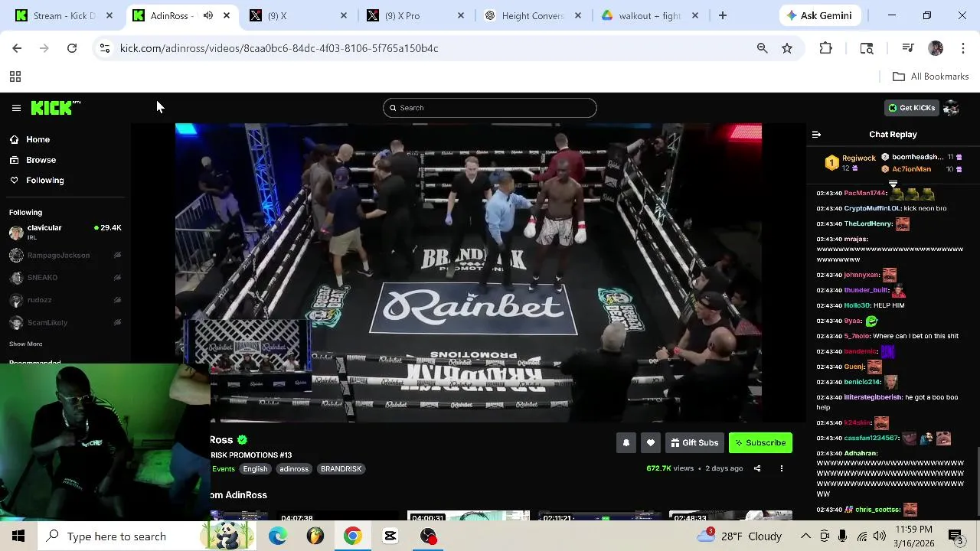
Task: Open the All Bookmarks folder
Action: [931, 77]
